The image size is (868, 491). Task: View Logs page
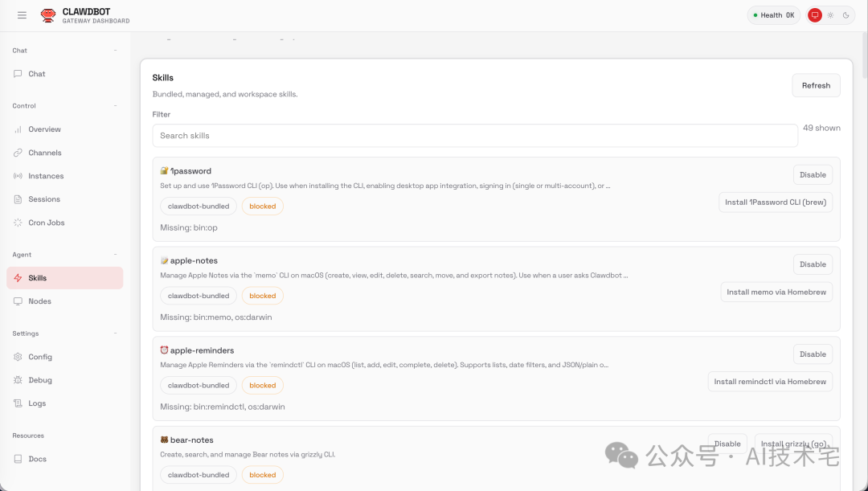[65, 403]
